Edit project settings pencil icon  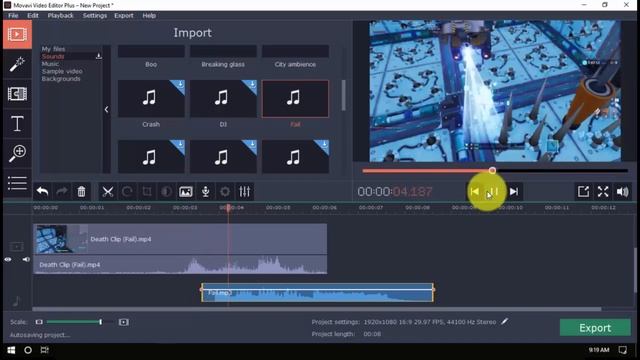[x=505, y=322]
